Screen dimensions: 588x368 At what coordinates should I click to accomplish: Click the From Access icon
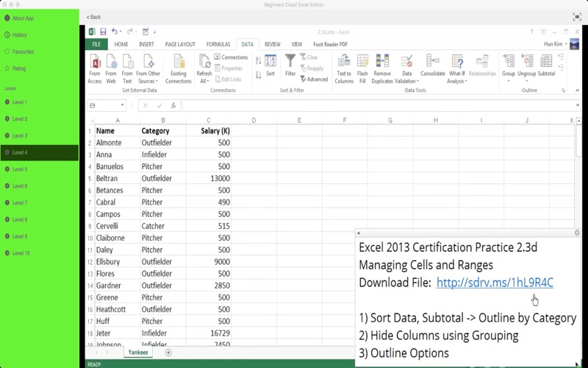click(x=95, y=69)
